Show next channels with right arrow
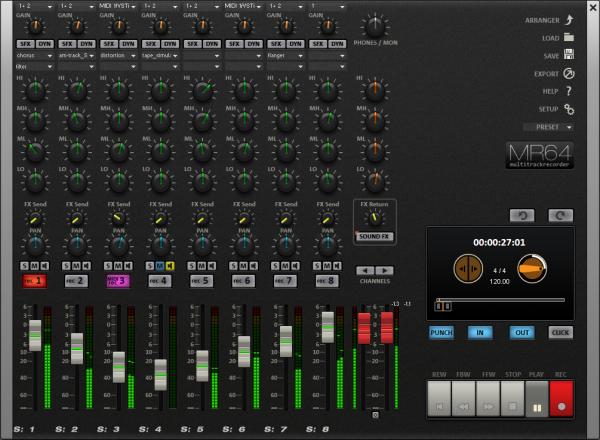This screenshot has width=600, height=440. point(384,270)
